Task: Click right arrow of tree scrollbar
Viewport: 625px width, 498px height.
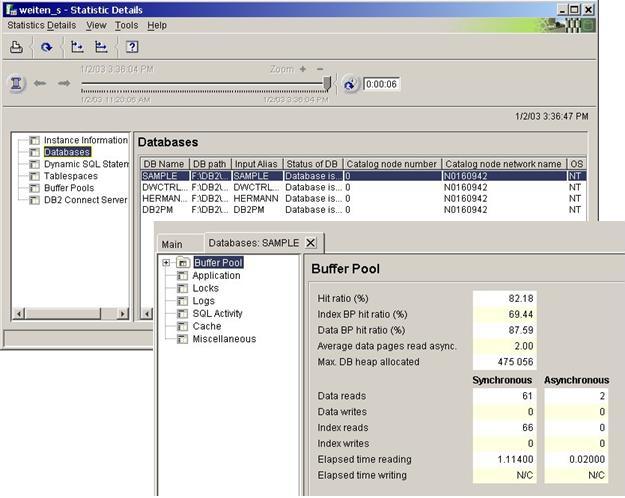Action: [123, 314]
